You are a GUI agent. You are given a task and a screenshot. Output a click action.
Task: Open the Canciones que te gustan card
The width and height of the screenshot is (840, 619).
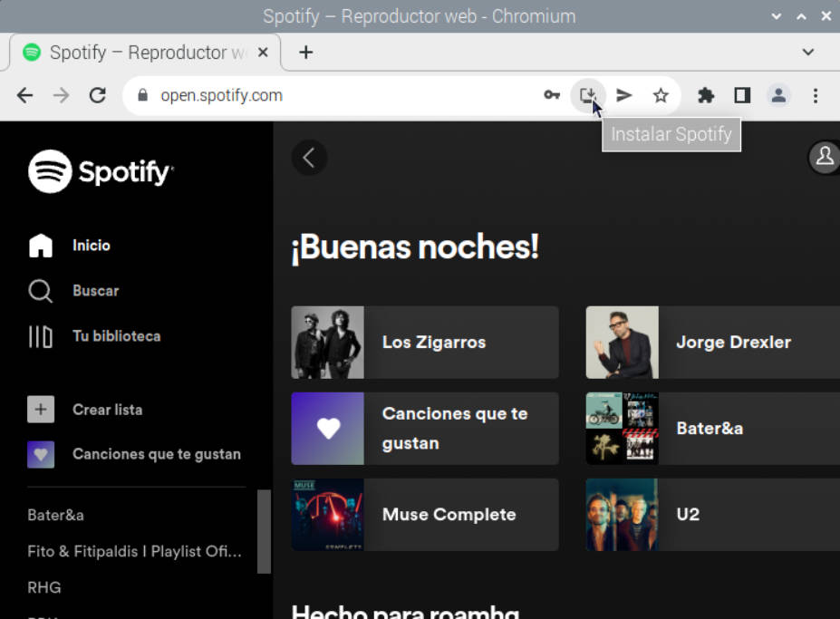[425, 428]
